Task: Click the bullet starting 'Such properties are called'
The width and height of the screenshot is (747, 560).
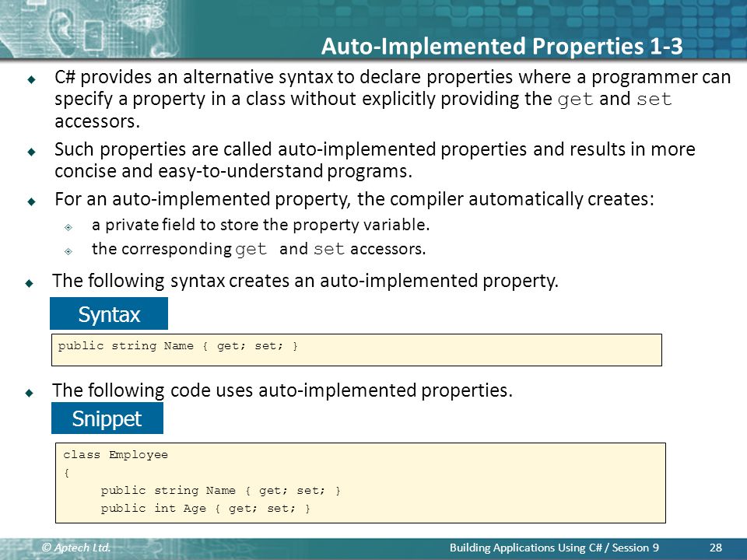Action: [375, 160]
